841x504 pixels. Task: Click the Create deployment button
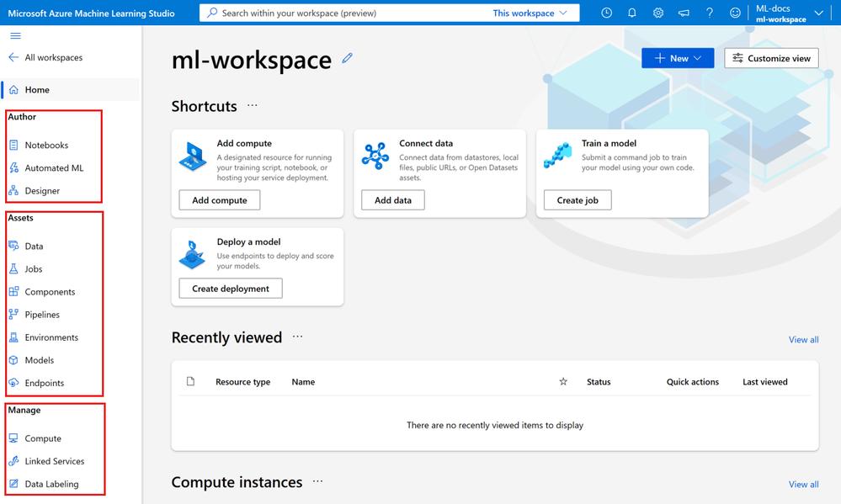pyautogui.click(x=231, y=289)
